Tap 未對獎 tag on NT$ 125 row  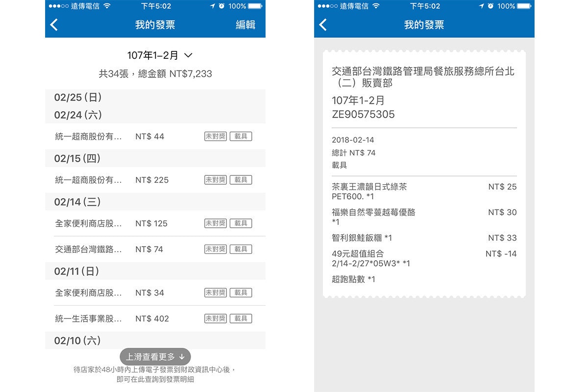[216, 223]
